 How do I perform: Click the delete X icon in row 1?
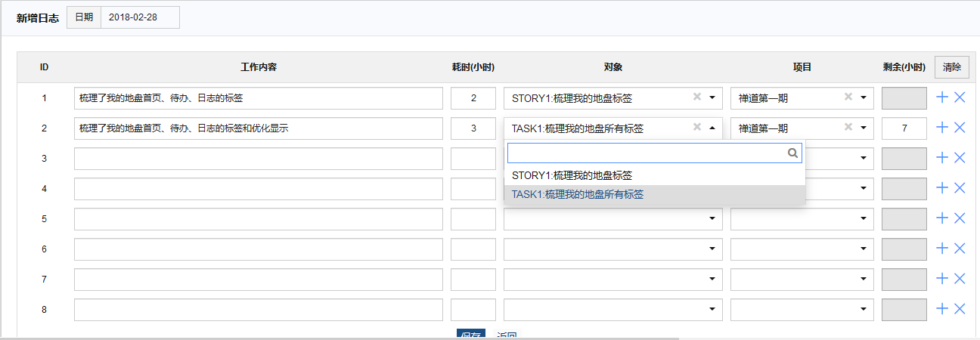(x=960, y=97)
